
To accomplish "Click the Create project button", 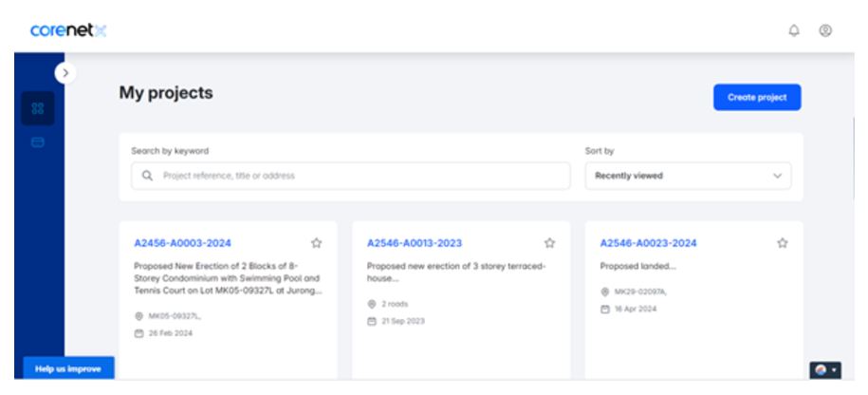I will (756, 97).
